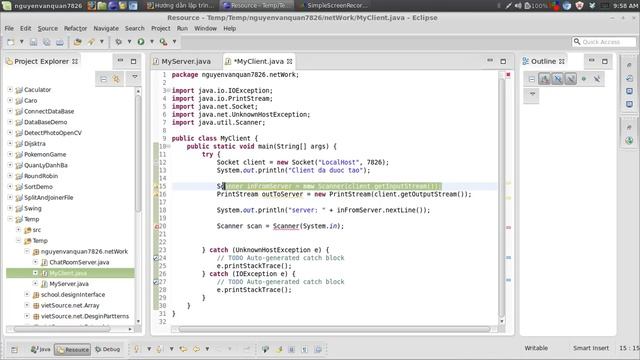Switch to the Debug perspective
640x360 pixels.
click(x=108, y=349)
